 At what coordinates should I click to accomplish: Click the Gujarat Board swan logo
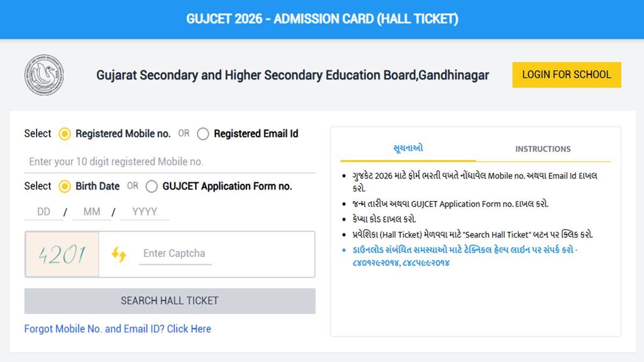(x=44, y=75)
